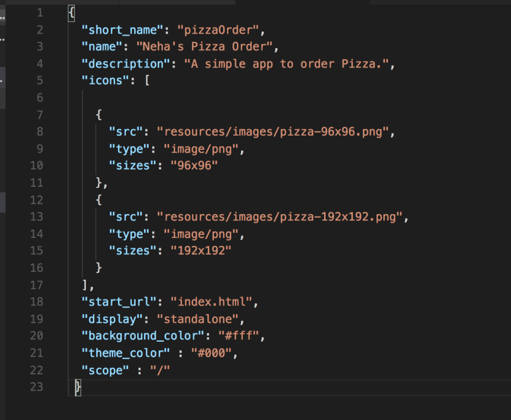Click the "#000" color value
Screen dimensions: 511x420
(x=211, y=353)
